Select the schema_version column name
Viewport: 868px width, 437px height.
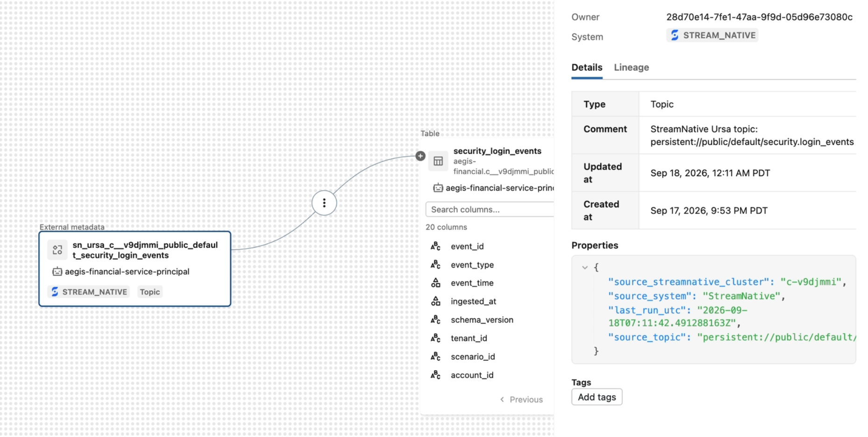482,320
